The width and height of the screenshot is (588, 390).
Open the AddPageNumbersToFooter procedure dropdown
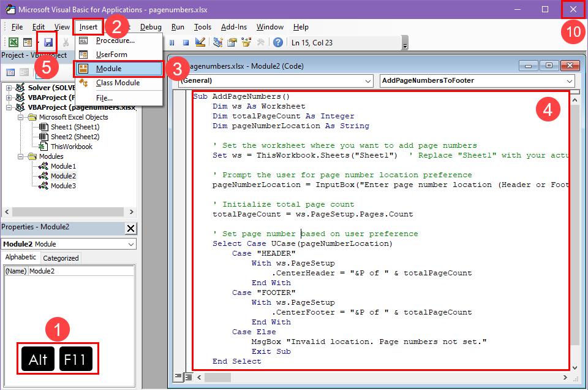(x=569, y=81)
